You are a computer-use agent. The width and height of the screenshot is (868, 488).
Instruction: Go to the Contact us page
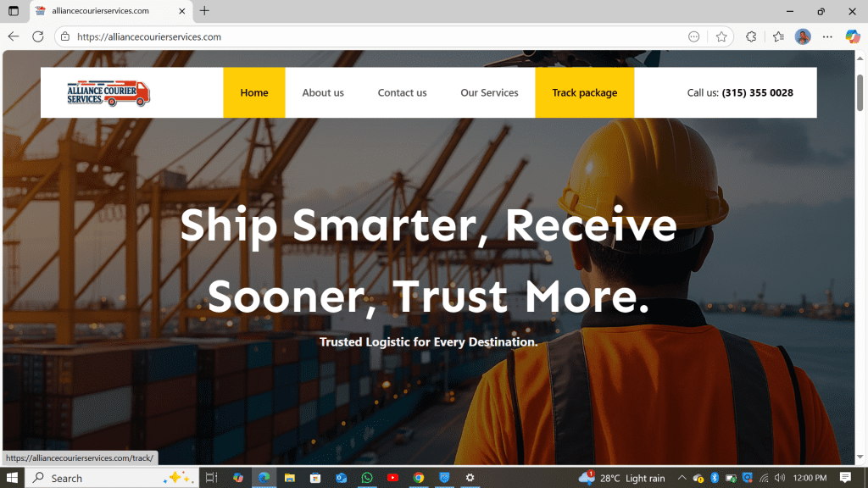(402, 92)
